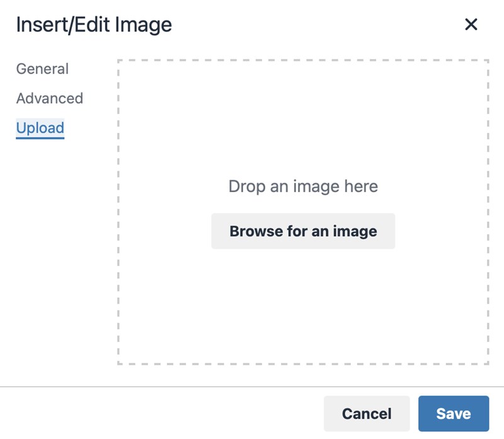Click the Browse for an image button
This screenshot has height=439, width=504.
click(x=303, y=231)
